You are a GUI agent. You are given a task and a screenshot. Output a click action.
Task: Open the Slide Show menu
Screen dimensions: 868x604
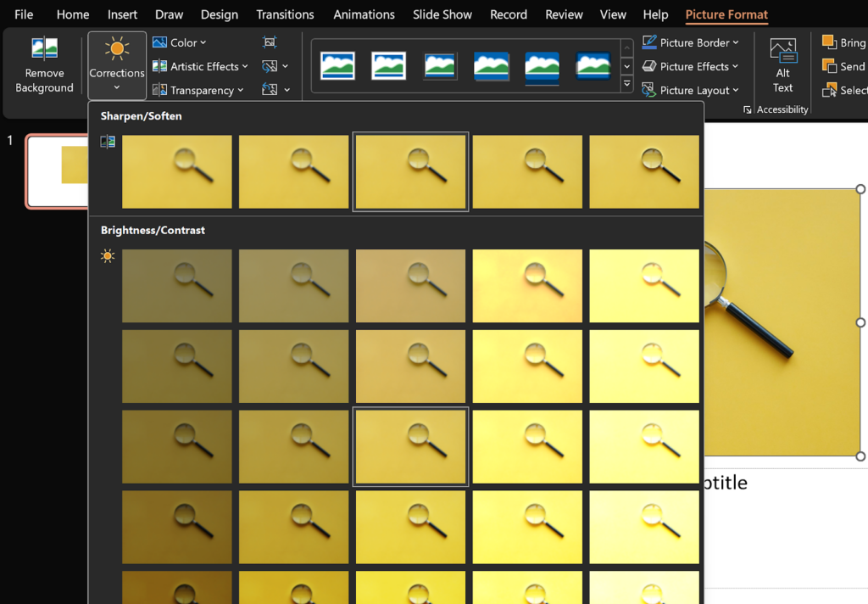442,14
